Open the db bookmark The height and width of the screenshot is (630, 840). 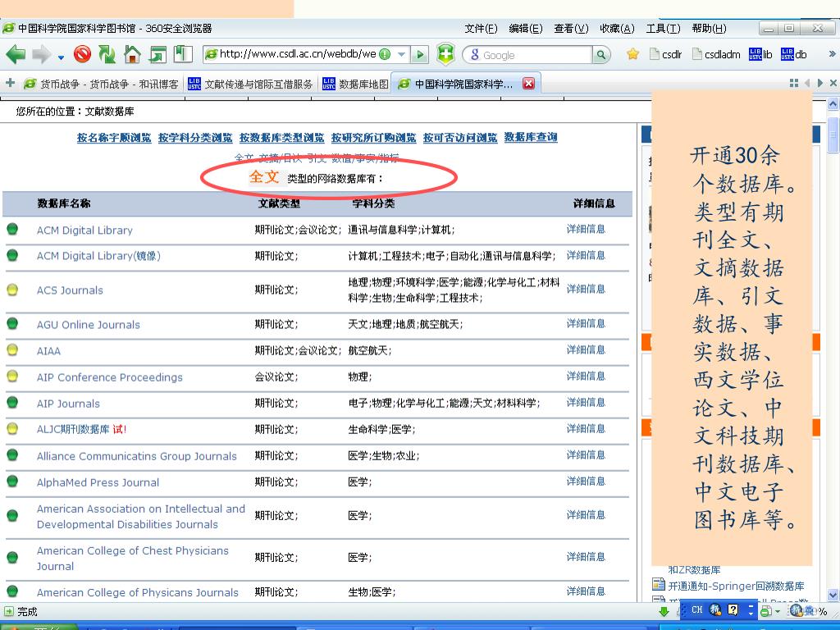point(793,54)
